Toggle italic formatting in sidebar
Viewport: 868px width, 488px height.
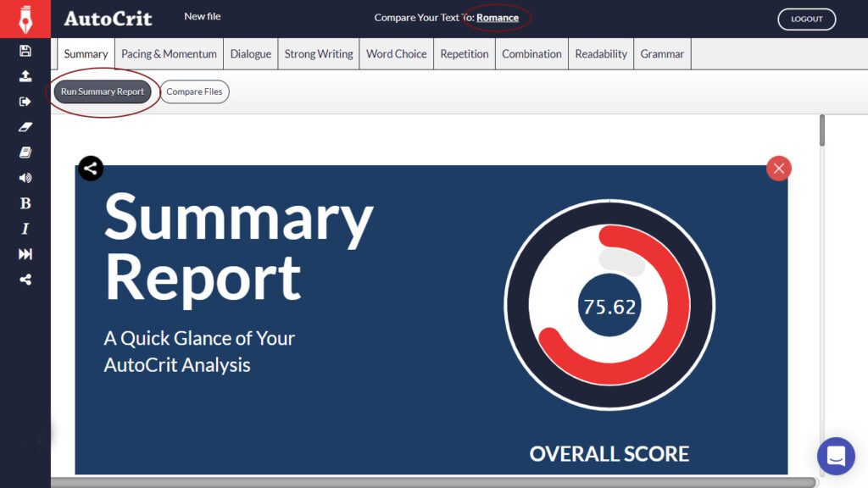coord(25,229)
